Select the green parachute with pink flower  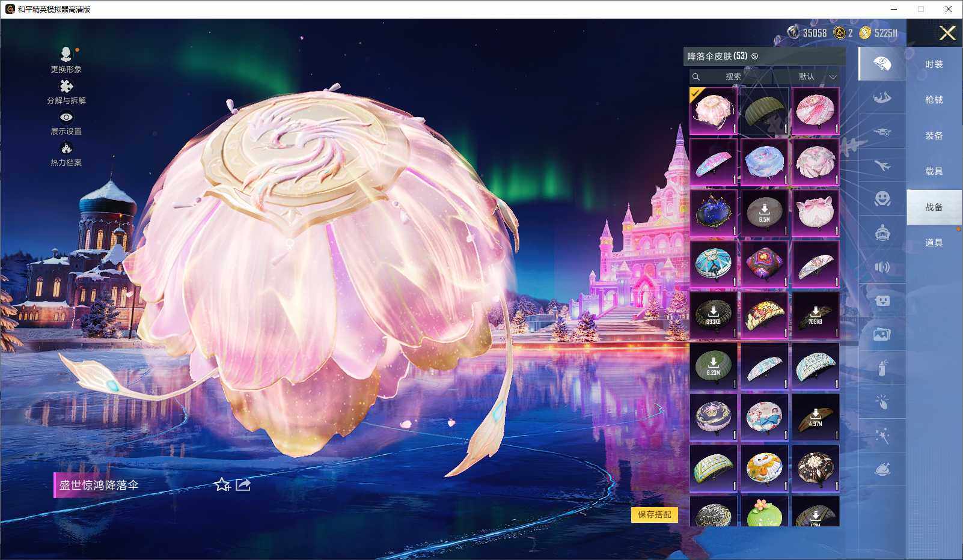pos(765,511)
